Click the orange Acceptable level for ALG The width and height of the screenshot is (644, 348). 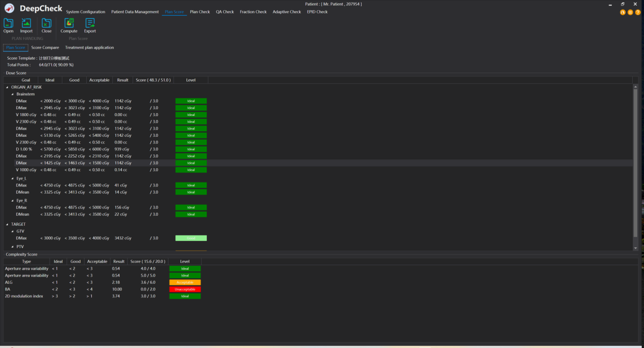(185, 283)
